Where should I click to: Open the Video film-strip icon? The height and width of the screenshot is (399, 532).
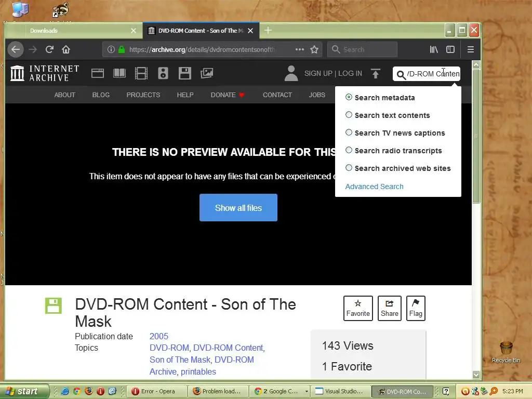click(x=141, y=73)
